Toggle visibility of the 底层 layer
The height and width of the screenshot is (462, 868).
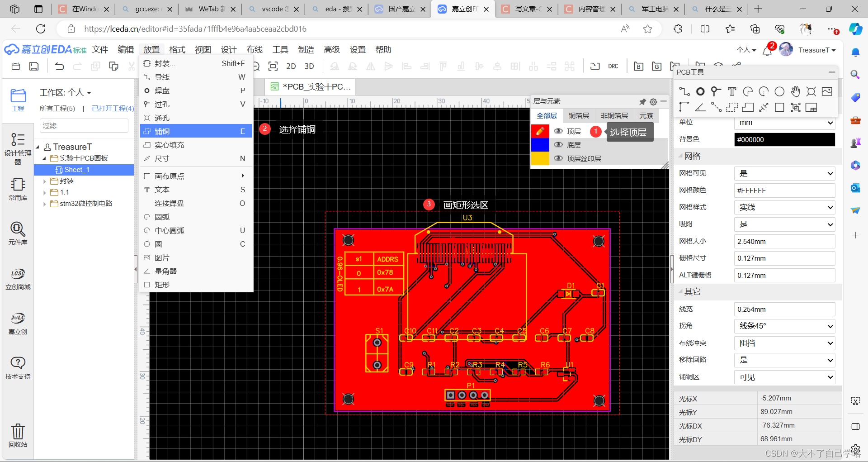558,145
